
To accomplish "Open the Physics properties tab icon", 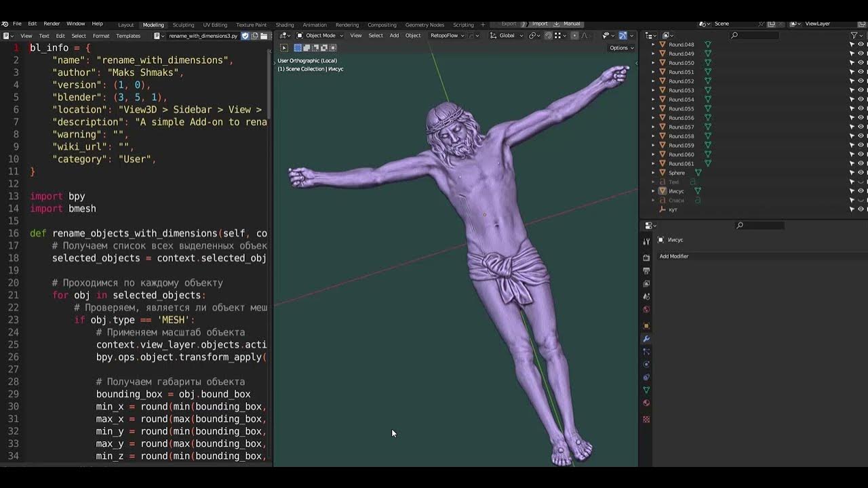I will (646, 365).
